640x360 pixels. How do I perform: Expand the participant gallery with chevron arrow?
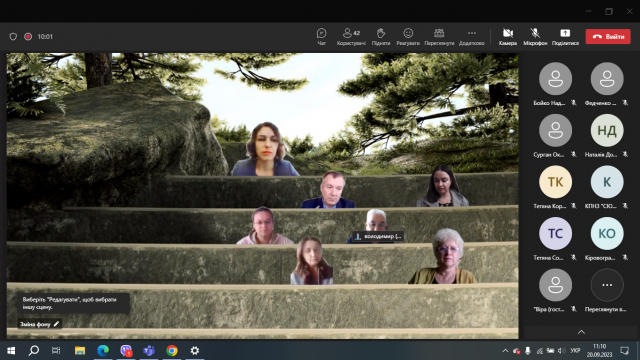pos(582,332)
